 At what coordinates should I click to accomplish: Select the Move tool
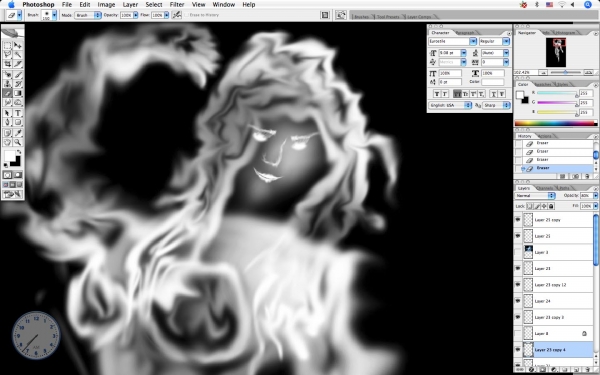(18, 45)
